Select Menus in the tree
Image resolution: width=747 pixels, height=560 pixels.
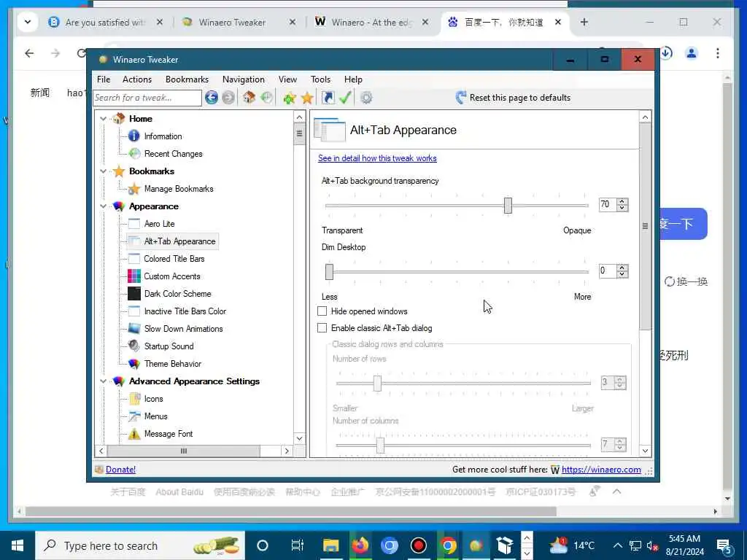(x=156, y=416)
